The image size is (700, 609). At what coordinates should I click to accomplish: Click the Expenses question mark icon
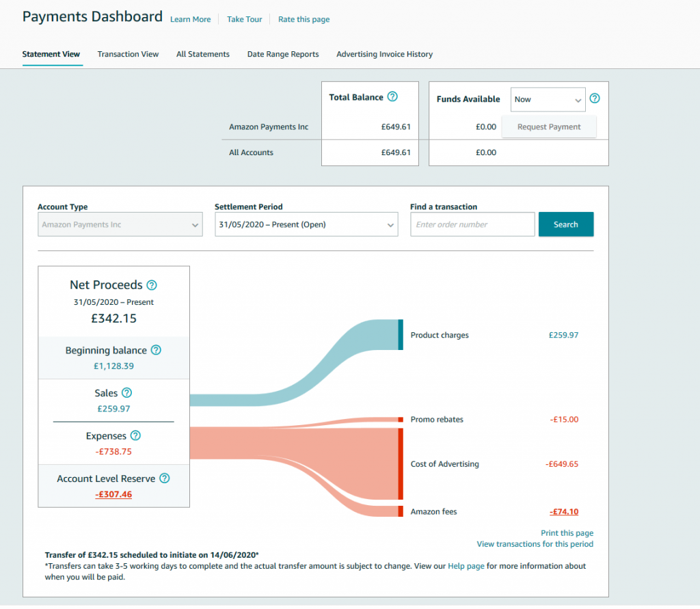pos(135,436)
